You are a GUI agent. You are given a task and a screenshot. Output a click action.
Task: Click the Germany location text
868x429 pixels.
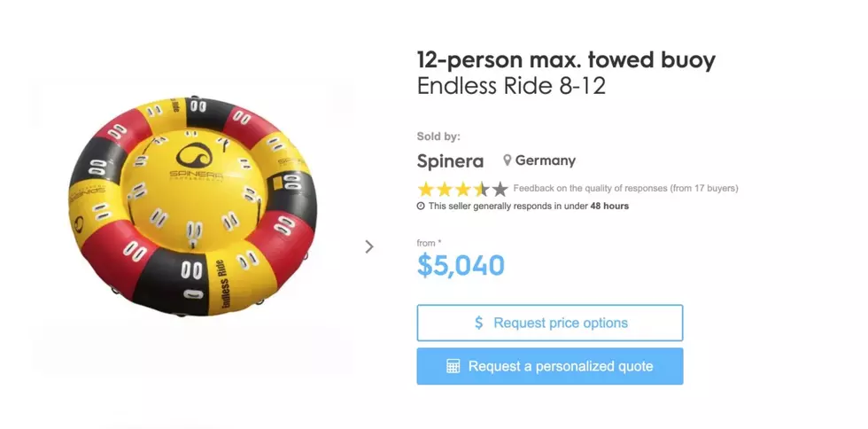(546, 160)
